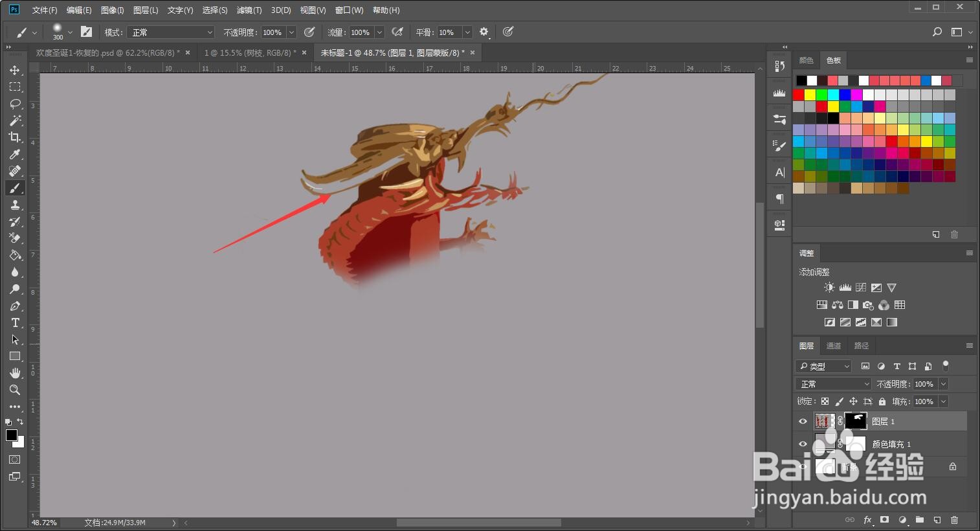Screen dimensions: 980x531
Task: Swap foreground and background colors
Action: coord(20,422)
